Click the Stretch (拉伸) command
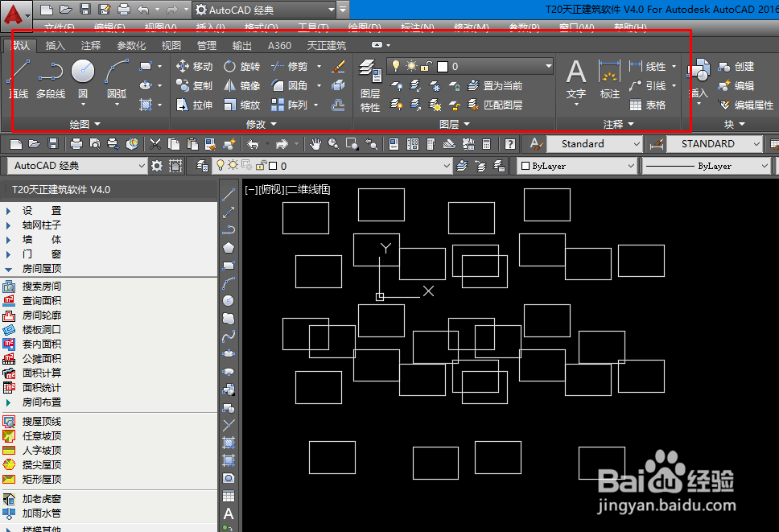 [x=194, y=105]
